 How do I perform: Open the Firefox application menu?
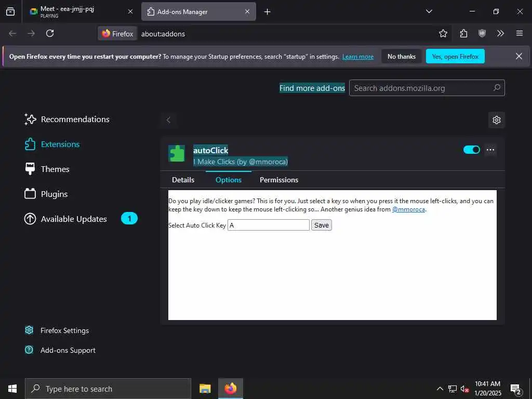(520, 33)
